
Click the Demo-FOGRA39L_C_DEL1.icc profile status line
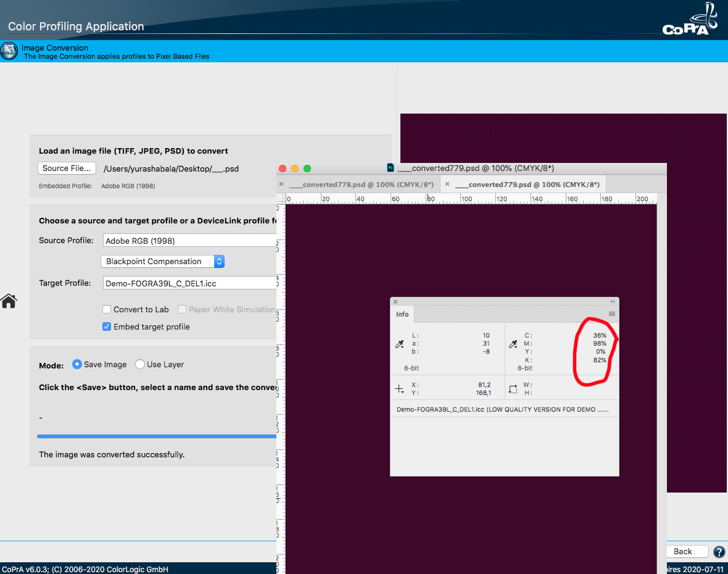coord(502,410)
